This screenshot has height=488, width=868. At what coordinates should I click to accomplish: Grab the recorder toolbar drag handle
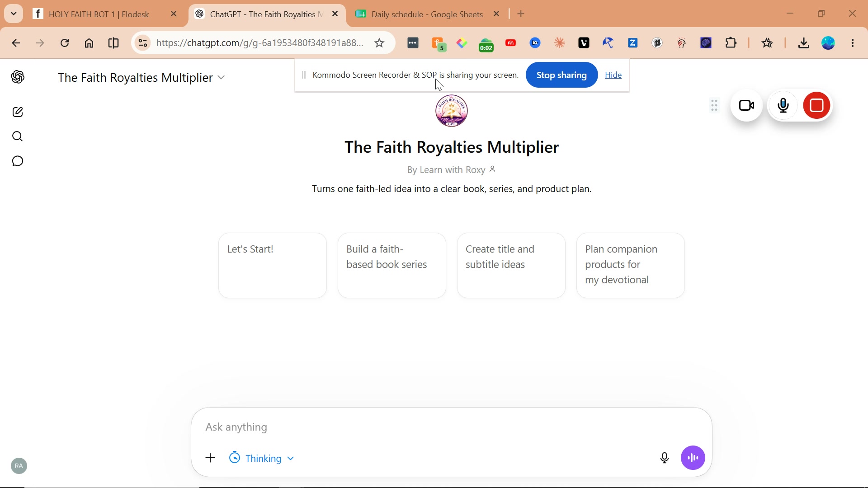pos(714,106)
